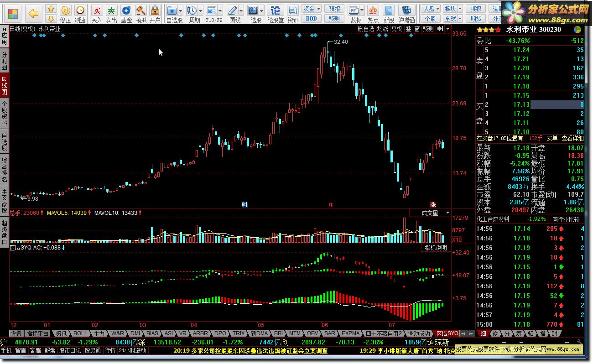This screenshot has width=593, height=364.
Task: Open the 资金 dropdown menu
Action: pyautogui.click(x=312, y=9)
